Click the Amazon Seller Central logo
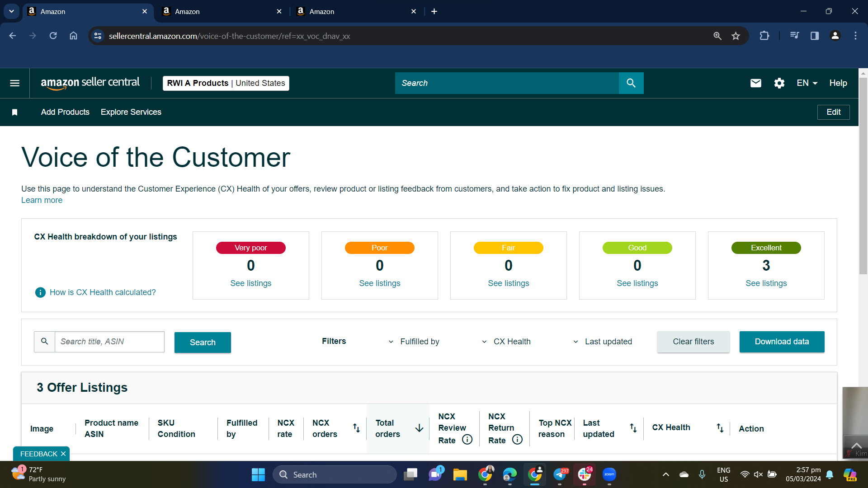This screenshot has width=868, height=488. coord(90,83)
